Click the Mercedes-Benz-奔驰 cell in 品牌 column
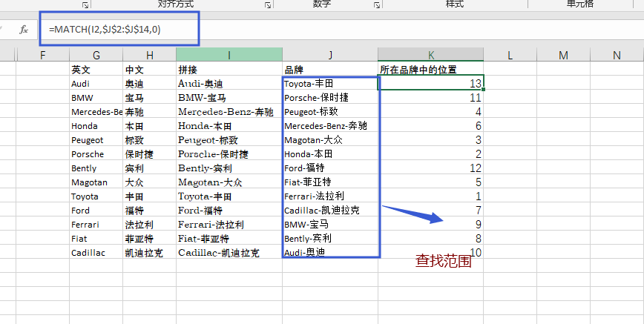Screen dimensions: 644x324 330,125
